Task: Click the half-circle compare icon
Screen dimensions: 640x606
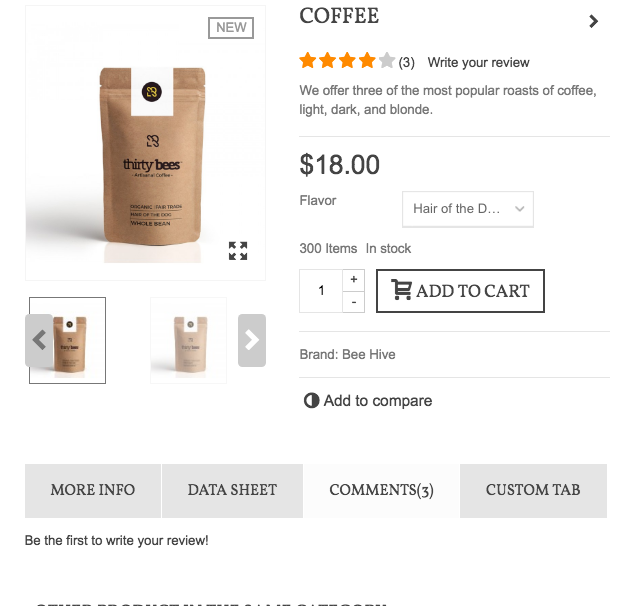Action: coord(311,401)
